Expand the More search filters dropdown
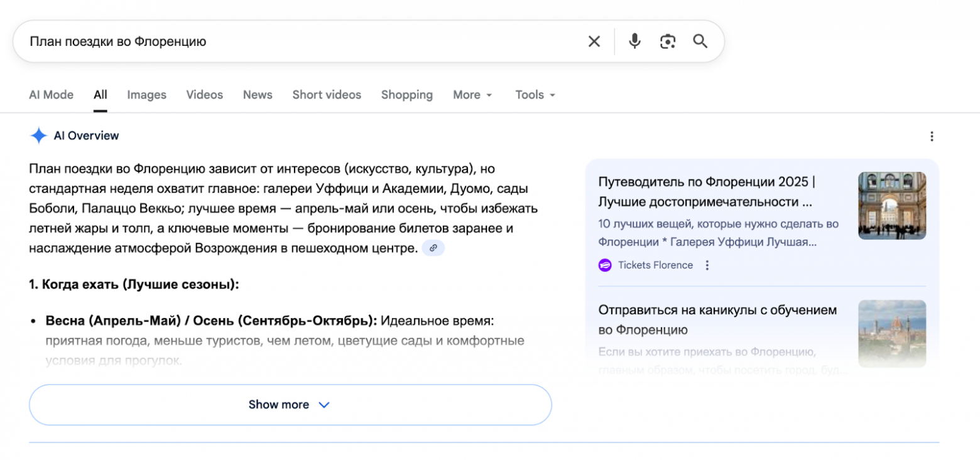Viewport: 980px width, 460px height. pos(472,95)
